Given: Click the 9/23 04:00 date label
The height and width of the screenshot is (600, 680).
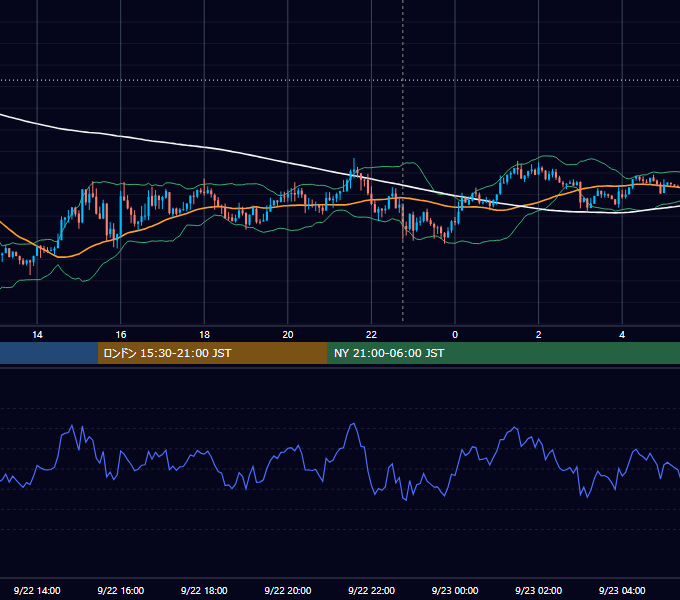Looking at the screenshot, I should pyautogui.click(x=622, y=590).
